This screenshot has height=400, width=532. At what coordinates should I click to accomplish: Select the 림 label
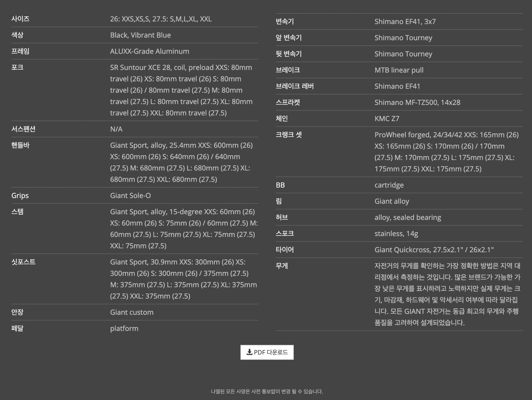click(279, 201)
